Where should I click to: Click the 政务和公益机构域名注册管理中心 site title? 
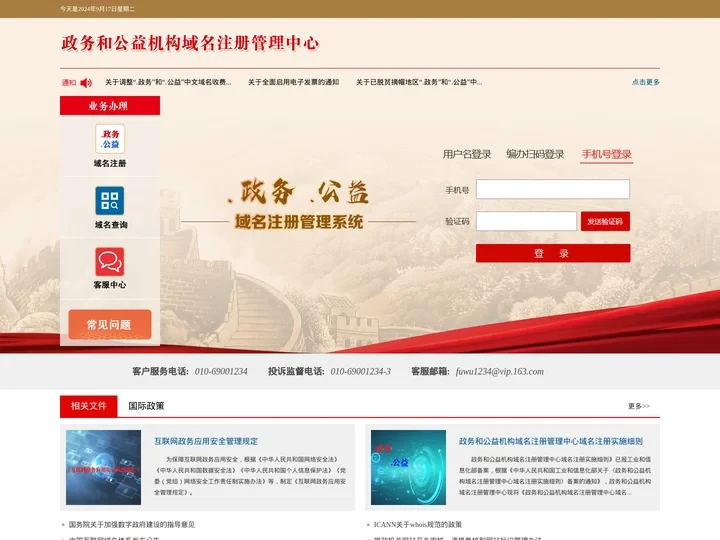[x=190, y=43]
